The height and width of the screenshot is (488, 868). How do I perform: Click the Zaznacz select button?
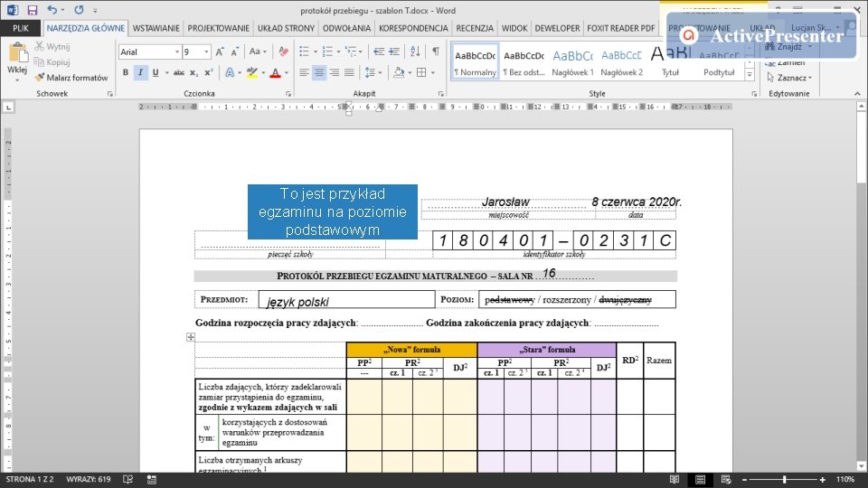click(x=789, y=78)
